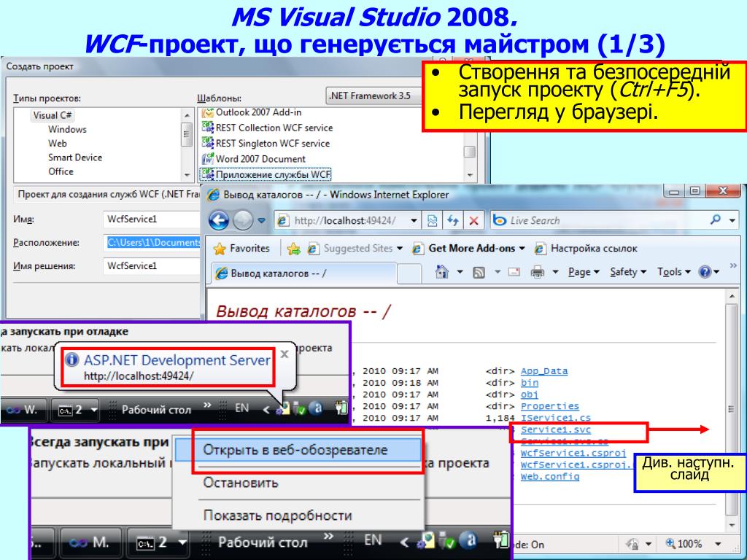Open the .NET Framework 3.5 dropdown
747x560 pixels.
[374, 96]
